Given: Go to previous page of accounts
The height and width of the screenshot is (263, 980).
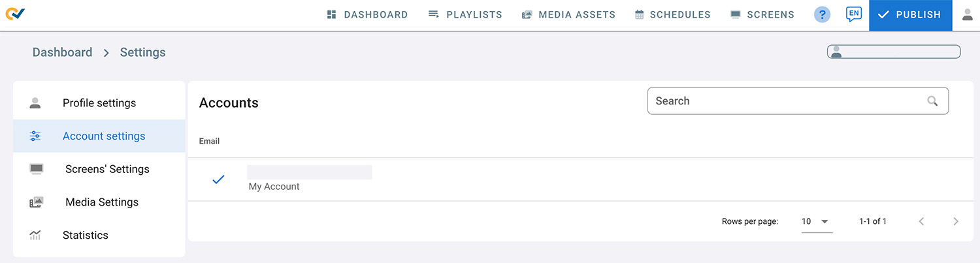Looking at the screenshot, I should (921, 222).
